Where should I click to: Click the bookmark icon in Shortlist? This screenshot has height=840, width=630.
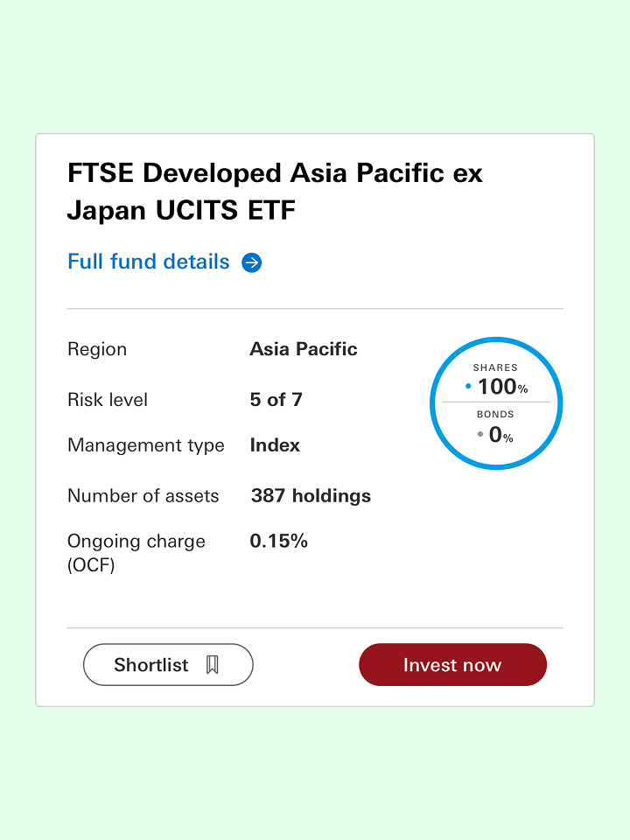coord(212,665)
